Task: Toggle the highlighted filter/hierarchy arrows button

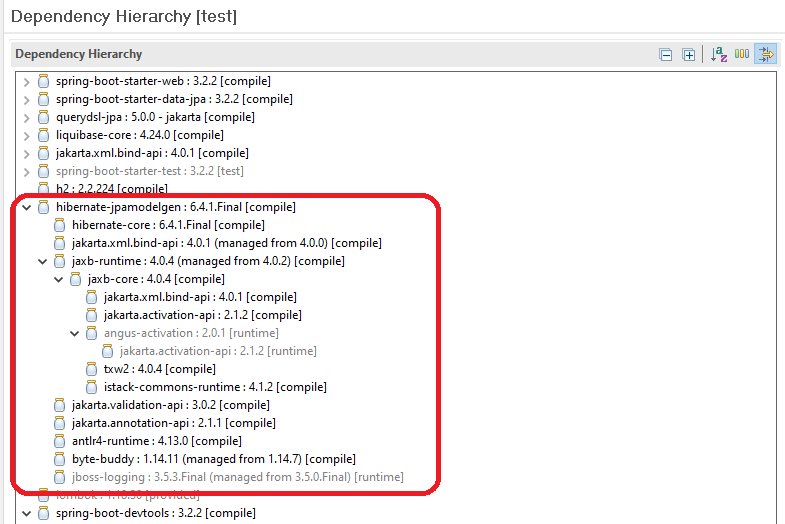Action: click(x=766, y=54)
